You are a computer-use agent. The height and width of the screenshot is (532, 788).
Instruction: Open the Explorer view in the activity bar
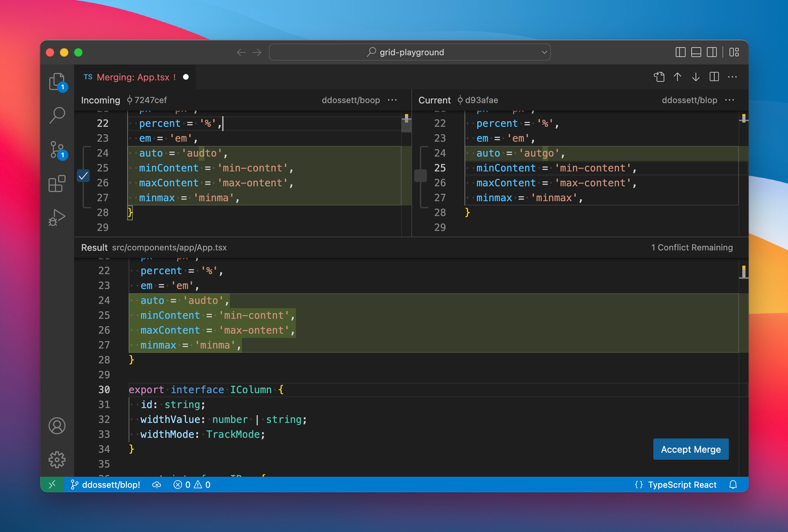(x=57, y=81)
